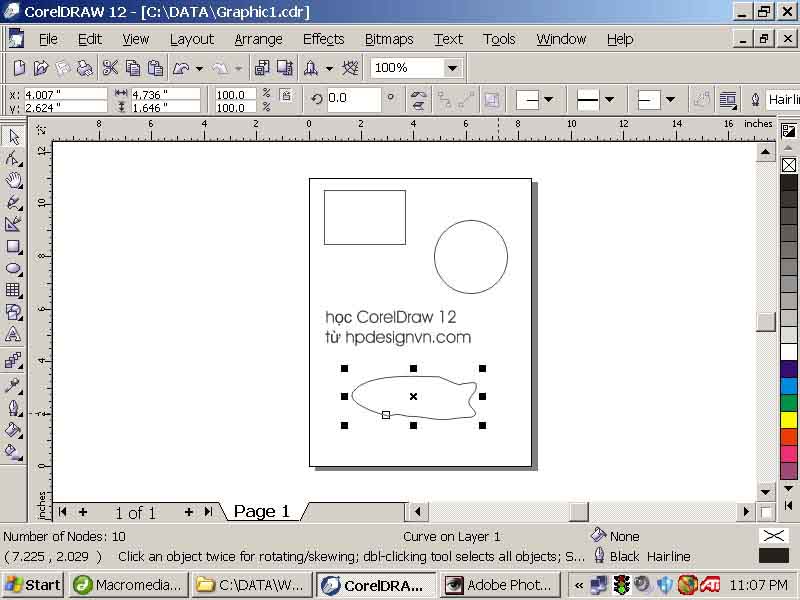The image size is (800, 600).
Task: Open the outline style selector dropdown
Action: [609, 99]
